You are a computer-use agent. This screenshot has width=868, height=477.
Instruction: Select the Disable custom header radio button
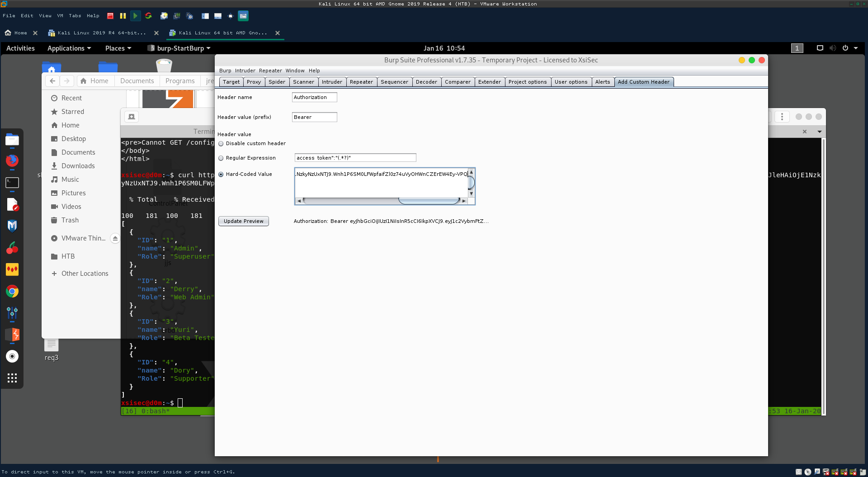coord(221,144)
